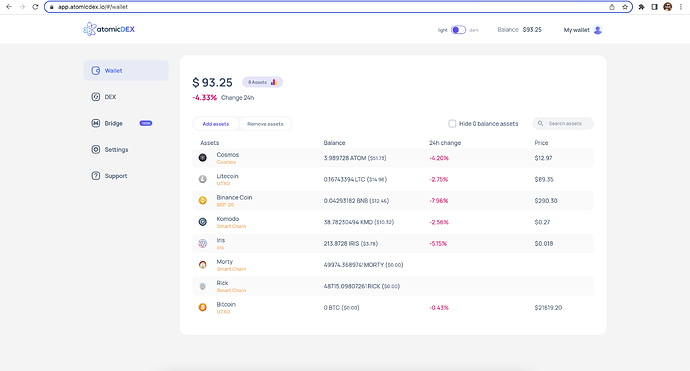Click the Wallet icon in sidebar
690x371 pixels.
95,70
